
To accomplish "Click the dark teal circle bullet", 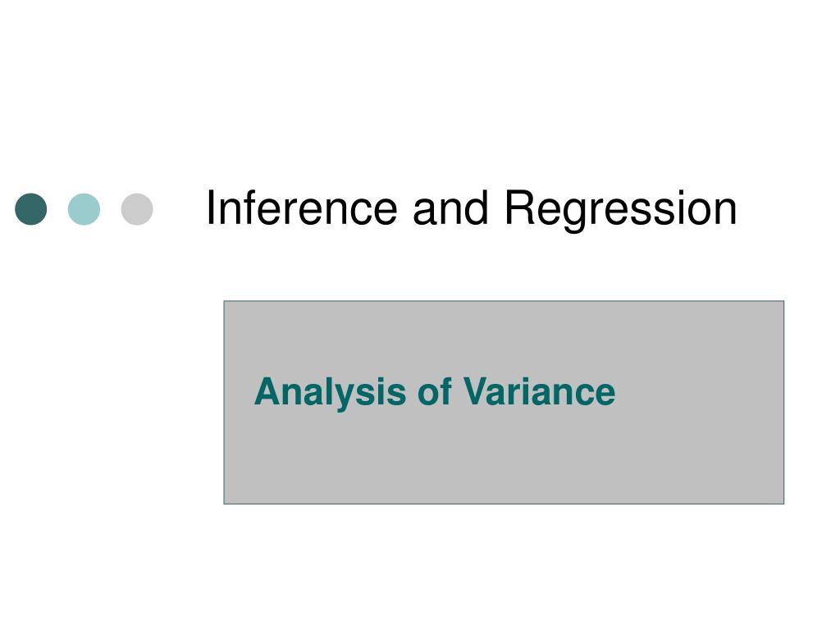I will (x=31, y=209).
